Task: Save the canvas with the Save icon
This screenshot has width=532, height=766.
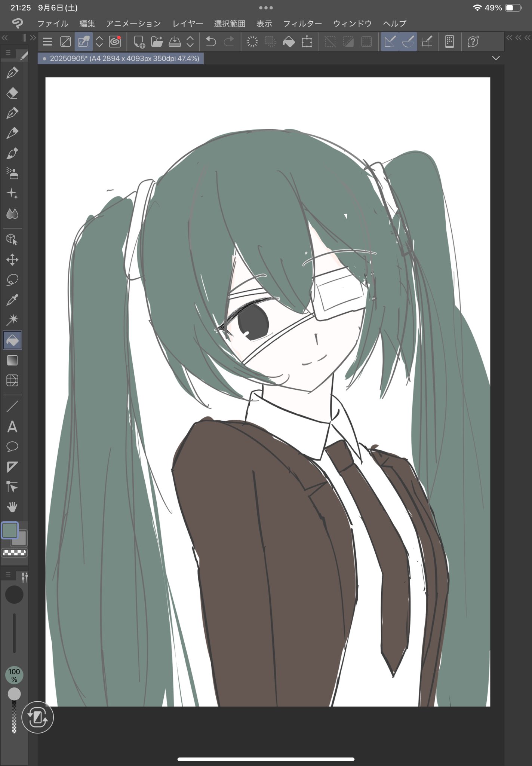Action: (175, 42)
